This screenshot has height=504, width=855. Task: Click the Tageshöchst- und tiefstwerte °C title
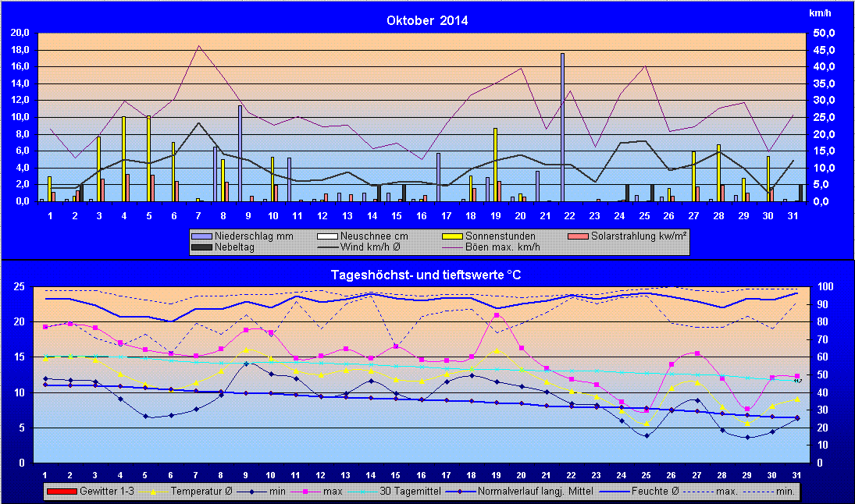(x=427, y=274)
